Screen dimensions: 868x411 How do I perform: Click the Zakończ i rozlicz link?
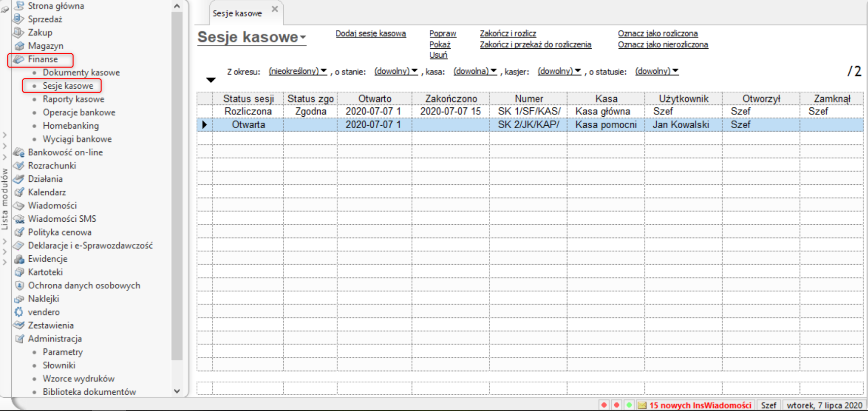coord(508,34)
